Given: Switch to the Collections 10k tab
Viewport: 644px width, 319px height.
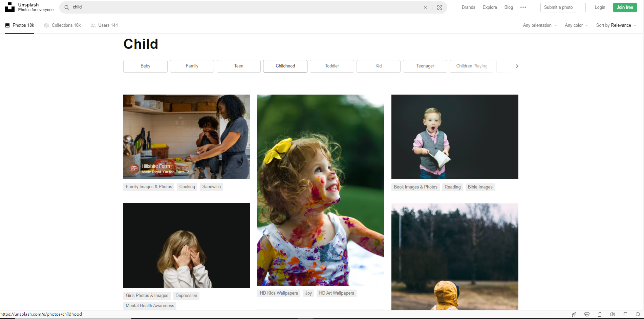Looking at the screenshot, I should [62, 25].
